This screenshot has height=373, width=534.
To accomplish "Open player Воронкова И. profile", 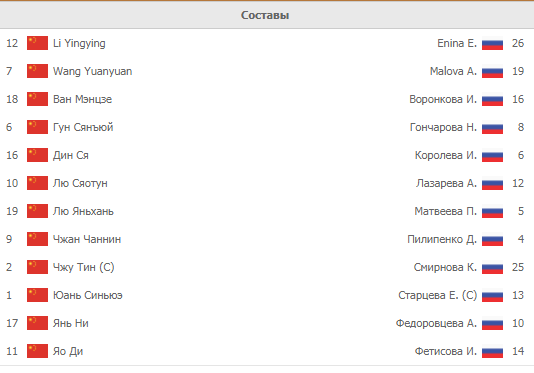I will click(x=443, y=99).
